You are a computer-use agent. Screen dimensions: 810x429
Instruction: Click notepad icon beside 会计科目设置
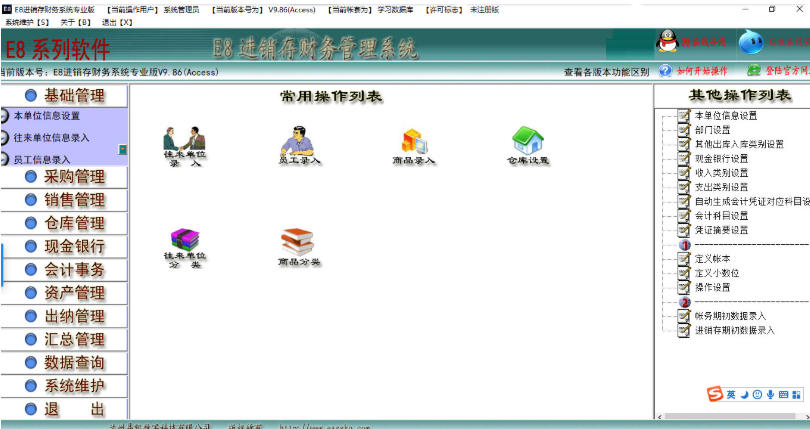tap(684, 216)
